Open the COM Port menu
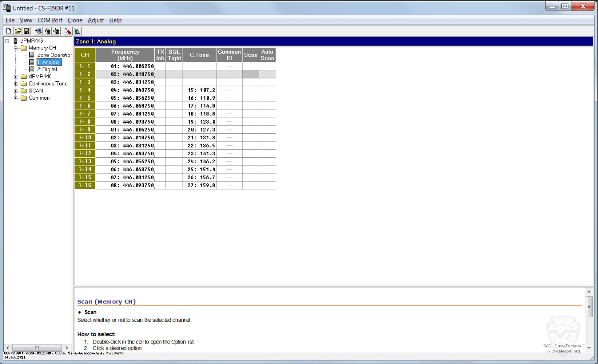The height and width of the screenshot is (364, 598). pyautogui.click(x=50, y=20)
